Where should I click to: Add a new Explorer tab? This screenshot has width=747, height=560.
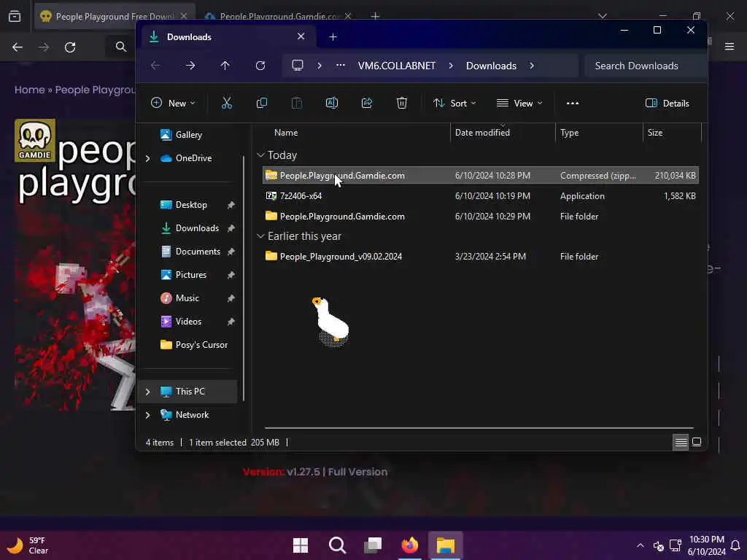tap(333, 36)
